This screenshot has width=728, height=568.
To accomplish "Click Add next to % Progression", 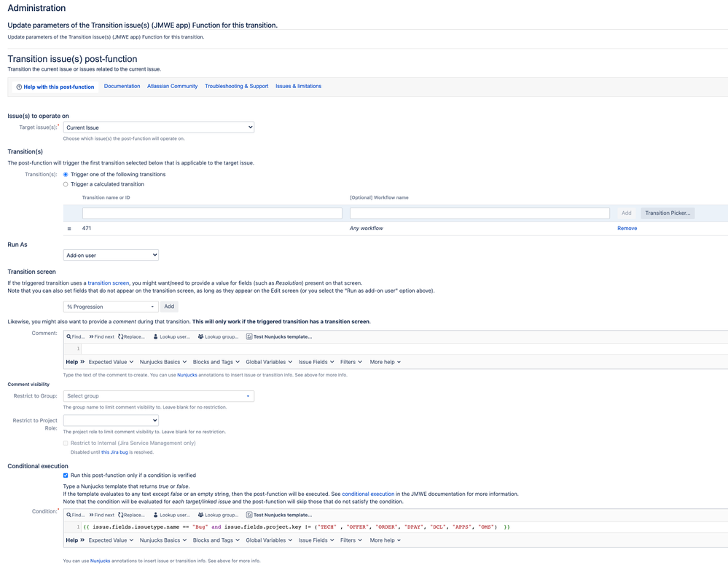I will (x=170, y=307).
